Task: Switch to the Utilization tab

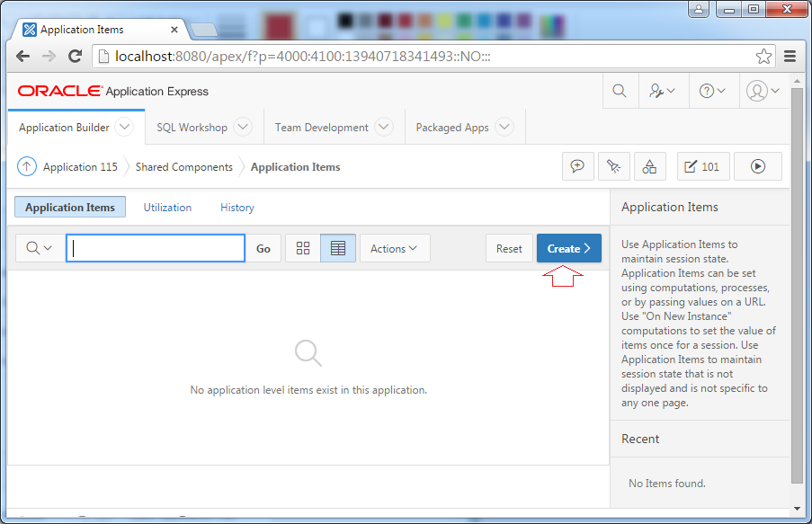Action: [x=167, y=208]
